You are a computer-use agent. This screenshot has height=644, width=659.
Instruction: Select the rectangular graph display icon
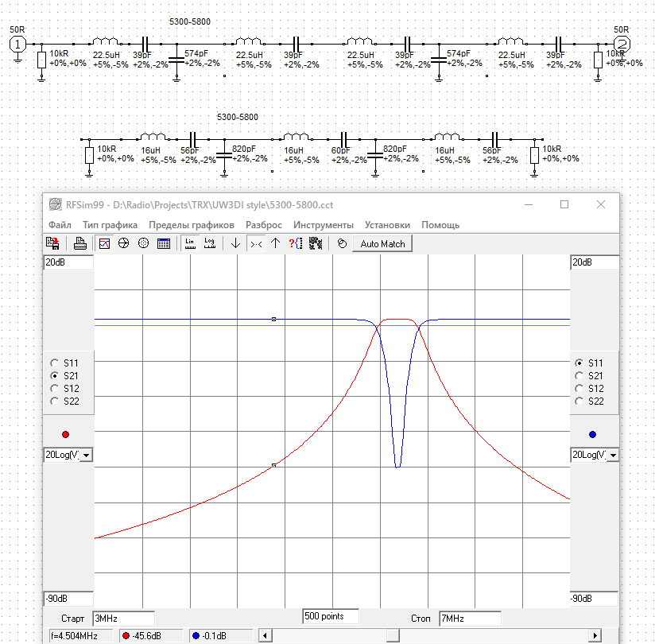click(104, 244)
